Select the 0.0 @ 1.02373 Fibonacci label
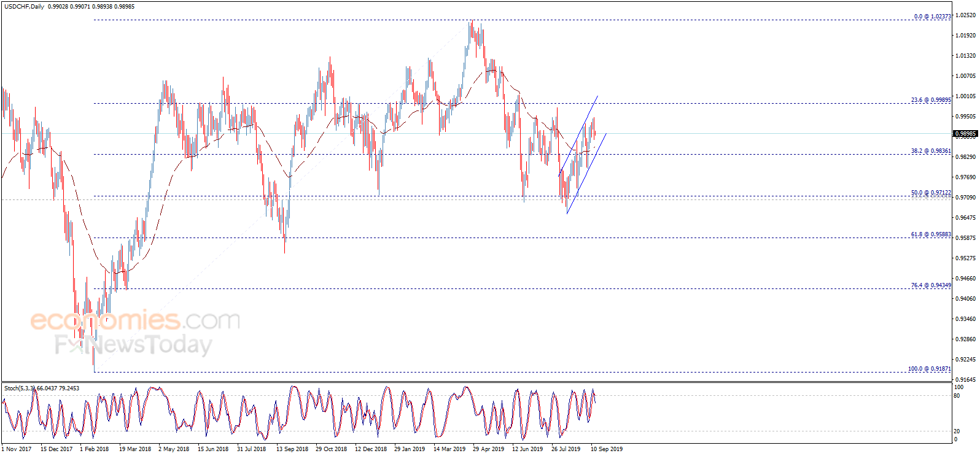 click(x=932, y=17)
